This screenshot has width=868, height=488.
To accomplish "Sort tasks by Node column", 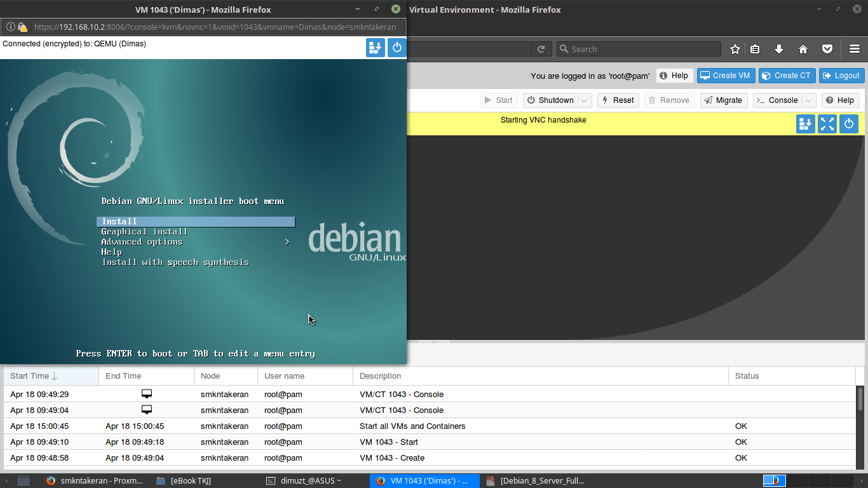I will [226, 376].
